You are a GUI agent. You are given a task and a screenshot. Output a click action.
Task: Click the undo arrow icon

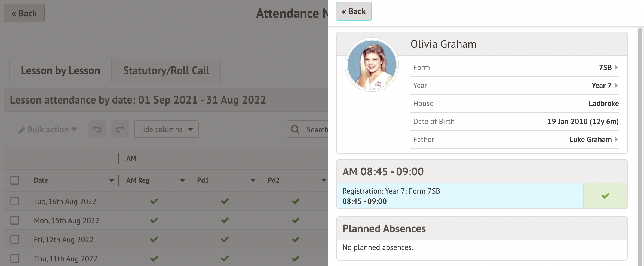97,129
